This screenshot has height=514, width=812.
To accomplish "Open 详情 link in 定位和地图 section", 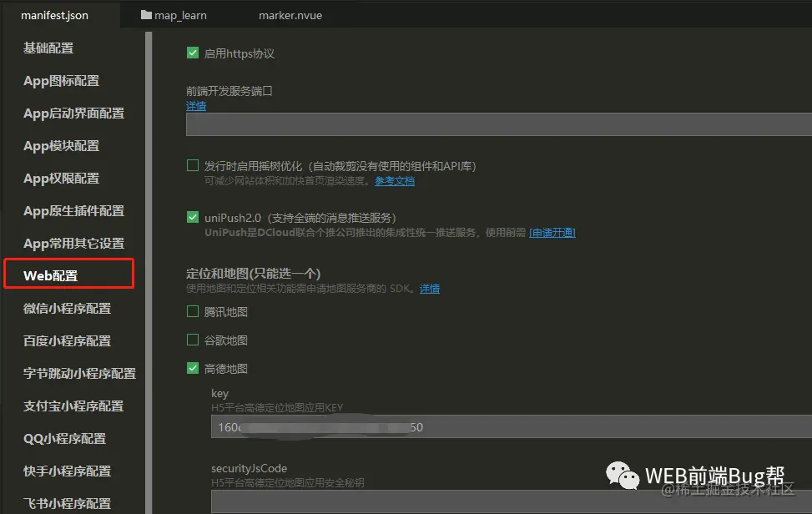I will pos(431,290).
